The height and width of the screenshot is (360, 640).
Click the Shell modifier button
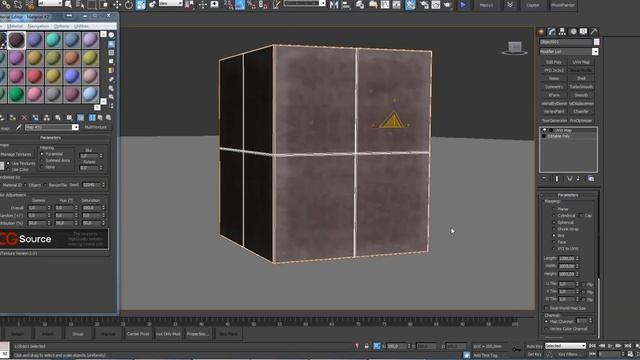(x=581, y=78)
